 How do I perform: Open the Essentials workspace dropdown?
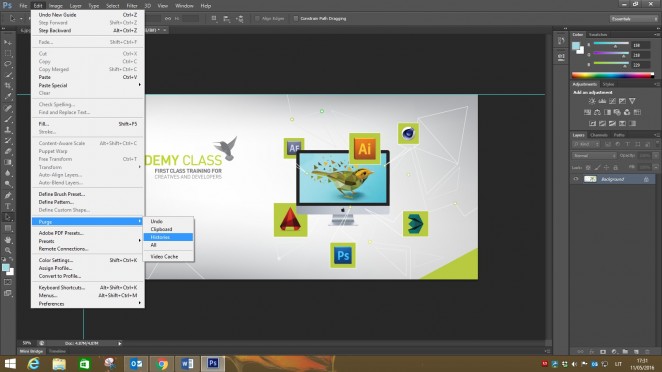(x=634, y=19)
